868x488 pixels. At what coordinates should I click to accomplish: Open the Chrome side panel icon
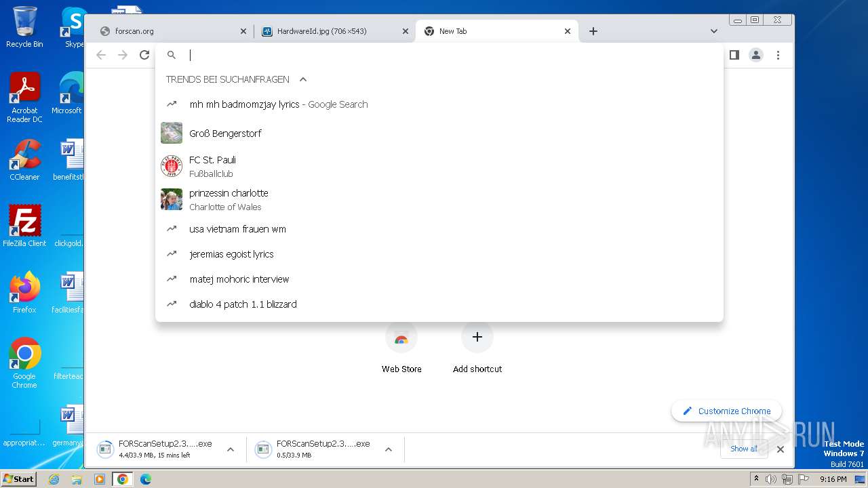[734, 55]
